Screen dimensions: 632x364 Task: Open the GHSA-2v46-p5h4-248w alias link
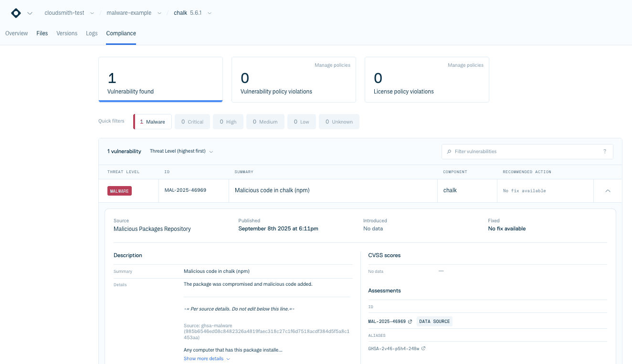[x=394, y=349]
